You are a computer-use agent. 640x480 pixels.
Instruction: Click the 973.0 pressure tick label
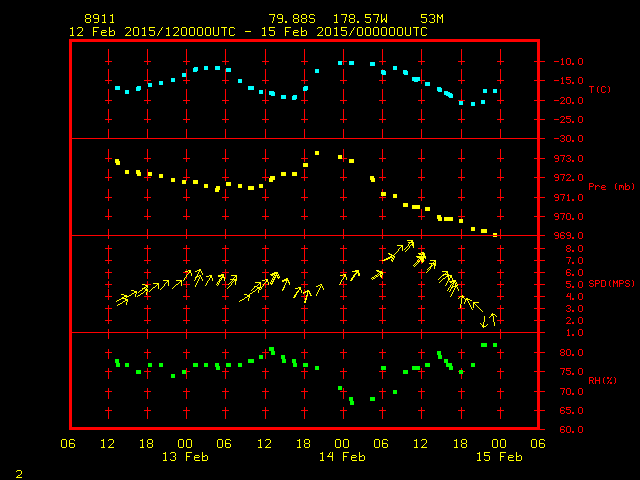(569, 159)
